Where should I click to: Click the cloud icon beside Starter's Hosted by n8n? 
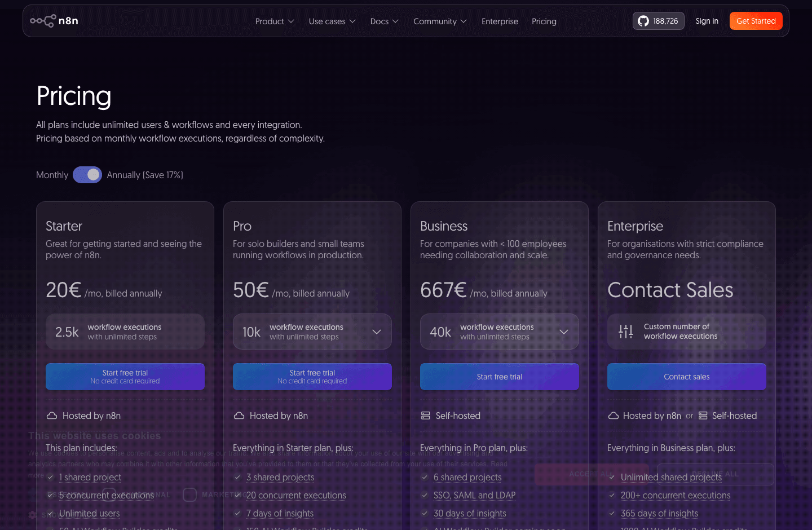pyautogui.click(x=52, y=416)
